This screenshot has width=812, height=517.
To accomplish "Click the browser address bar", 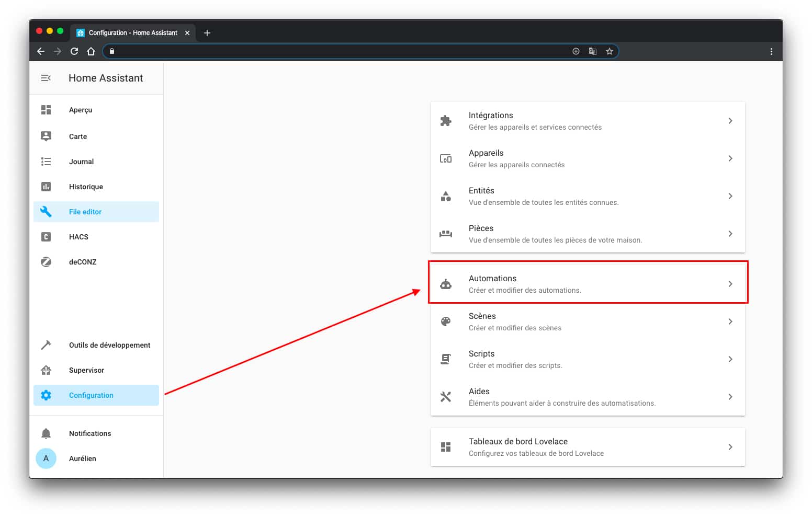I will click(340, 51).
